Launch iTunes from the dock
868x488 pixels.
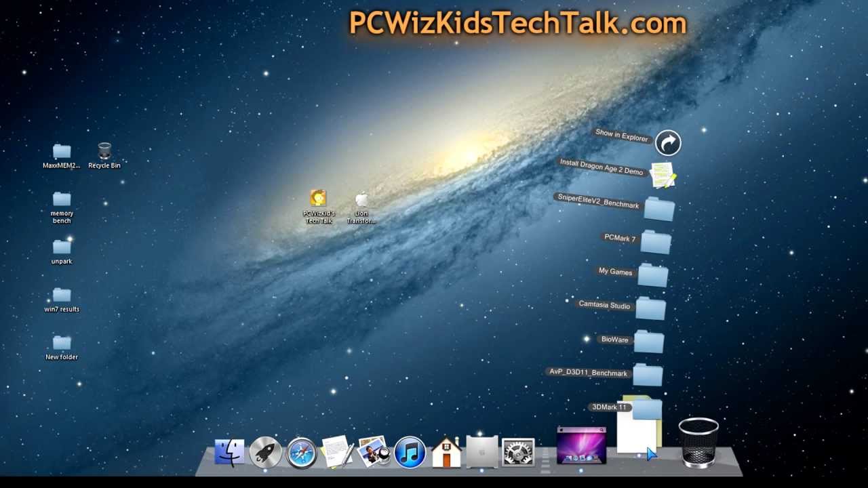(x=410, y=453)
